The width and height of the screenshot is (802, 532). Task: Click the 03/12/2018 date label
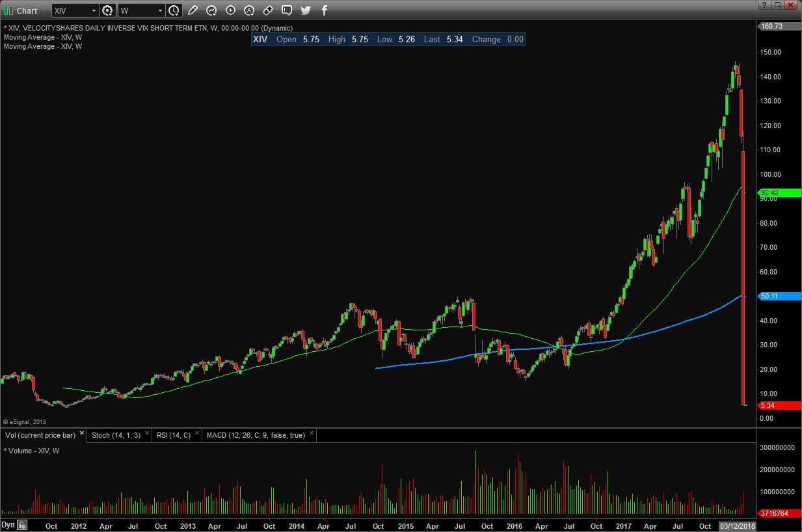click(x=738, y=525)
